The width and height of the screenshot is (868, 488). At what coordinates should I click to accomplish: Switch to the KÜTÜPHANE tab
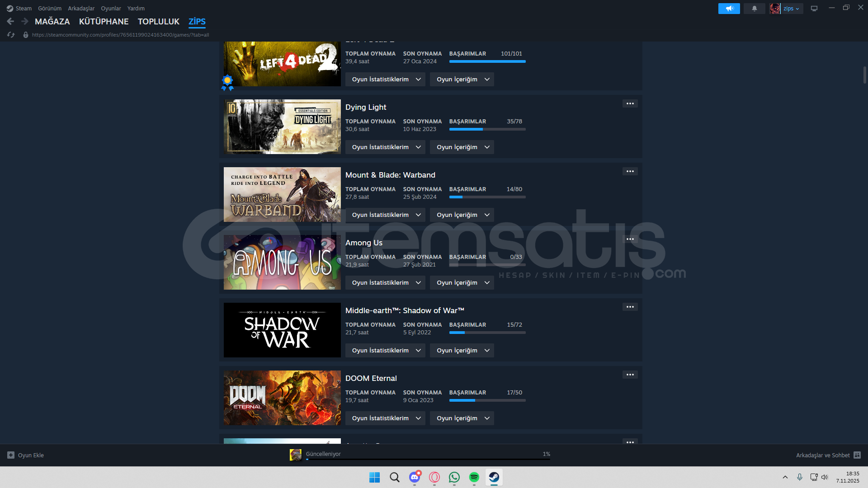coord(104,21)
